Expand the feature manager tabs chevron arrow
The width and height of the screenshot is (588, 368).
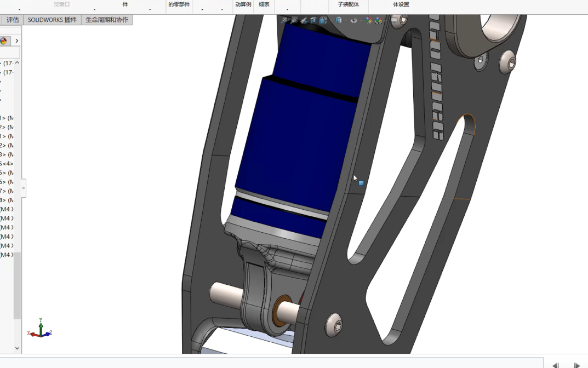tap(17, 41)
